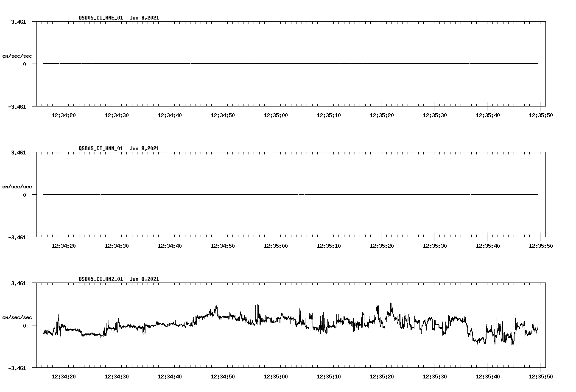Image resolution: width=576 pixels, height=392 pixels.
Task: Click the 12:34:20 time label under HNE plot
Action: (x=64, y=115)
